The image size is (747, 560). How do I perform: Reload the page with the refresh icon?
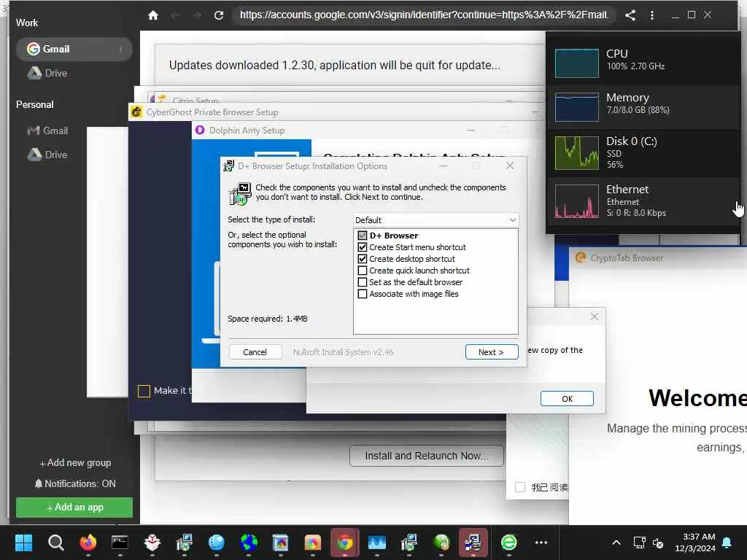219,15
